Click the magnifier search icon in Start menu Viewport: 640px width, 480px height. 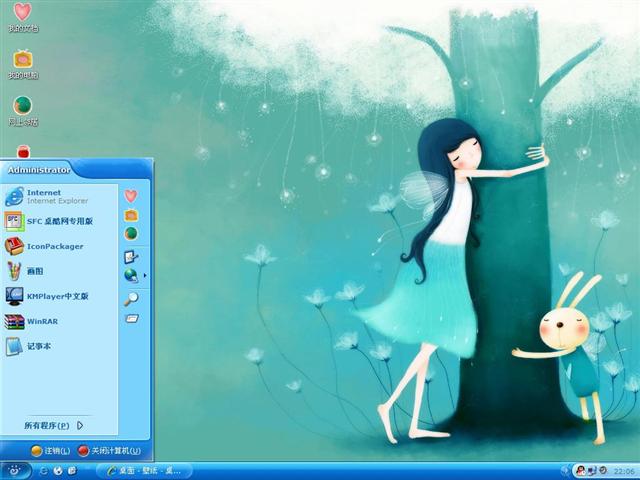tap(131, 298)
